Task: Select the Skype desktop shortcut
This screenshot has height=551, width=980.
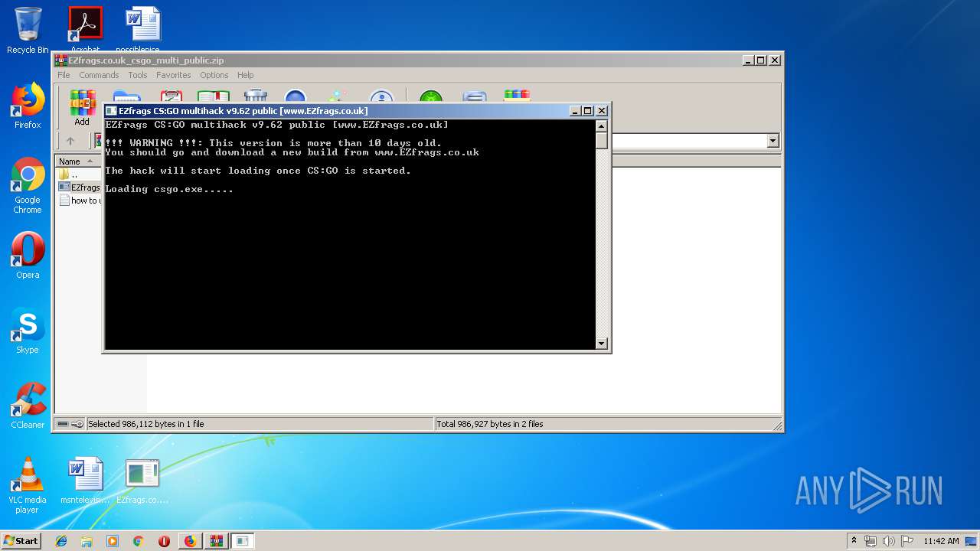Action: [28, 331]
